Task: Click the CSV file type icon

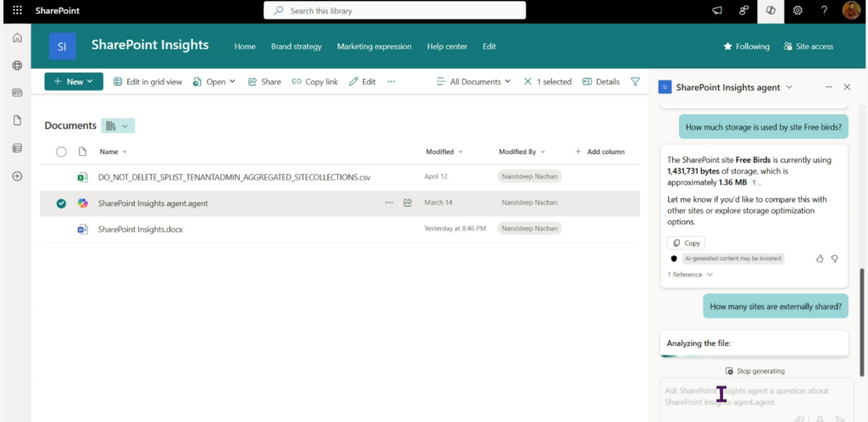Action: [82, 177]
